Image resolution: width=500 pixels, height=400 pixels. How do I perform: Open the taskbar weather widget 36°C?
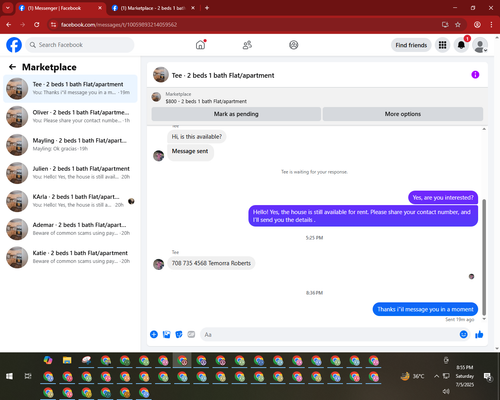click(x=413, y=376)
